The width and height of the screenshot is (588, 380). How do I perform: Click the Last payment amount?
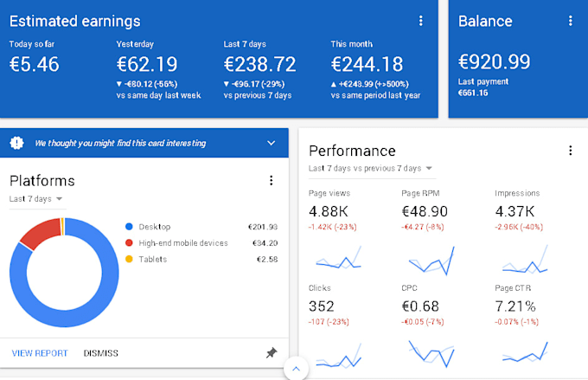pyautogui.click(x=473, y=93)
